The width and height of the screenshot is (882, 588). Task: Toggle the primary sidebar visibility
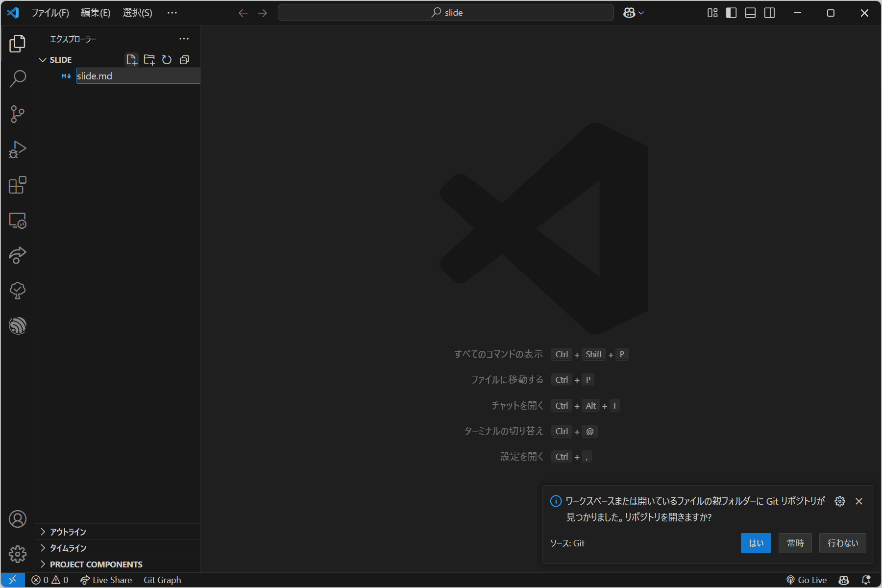point(731,13)
